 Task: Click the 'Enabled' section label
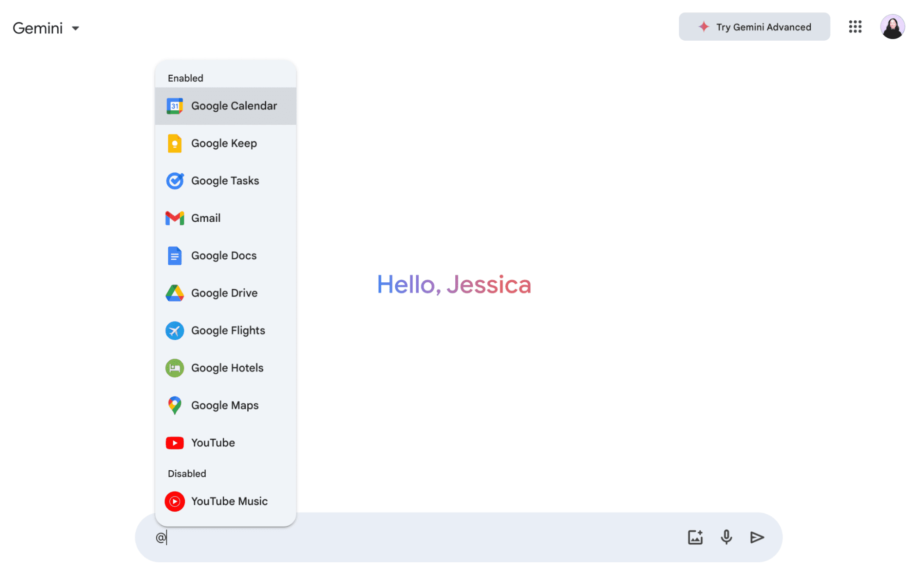click(x=185, y=78)
